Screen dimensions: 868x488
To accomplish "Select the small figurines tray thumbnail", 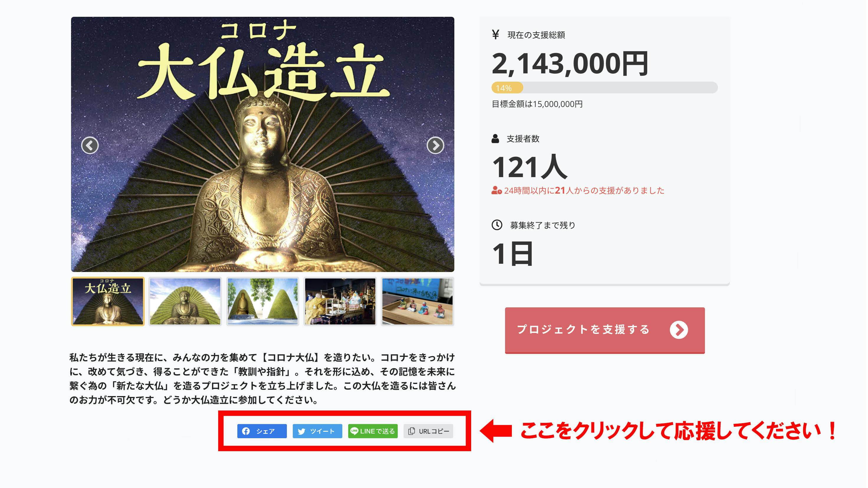I will tap(417, 301).
